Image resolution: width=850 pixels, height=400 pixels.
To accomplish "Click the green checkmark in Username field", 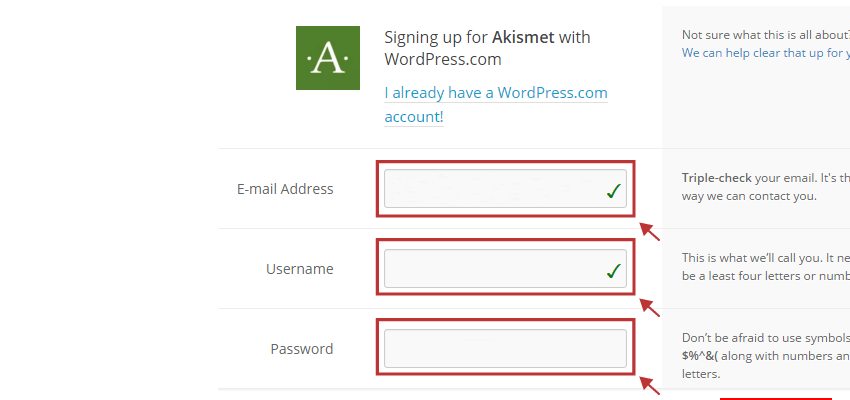I will 614,271.
